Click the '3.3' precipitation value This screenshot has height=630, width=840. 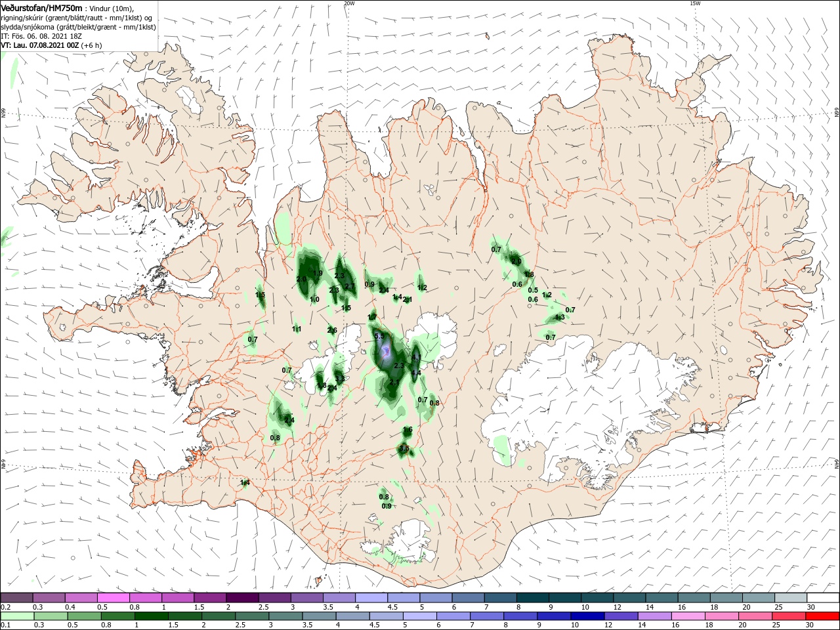(x=340, y=379)
